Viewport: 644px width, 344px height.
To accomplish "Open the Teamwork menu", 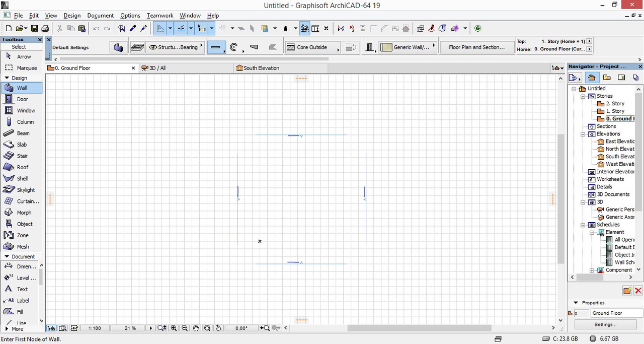I will tap(160, 16).
